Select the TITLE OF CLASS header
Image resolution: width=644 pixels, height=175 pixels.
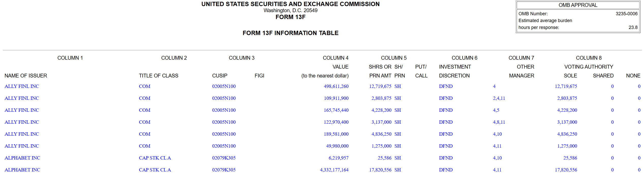(x=159, y=76)
